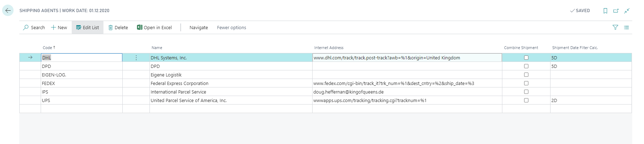Click the Name column header
Image resolution: width=644 pixels, height=144 pixels.
point(157,48)
